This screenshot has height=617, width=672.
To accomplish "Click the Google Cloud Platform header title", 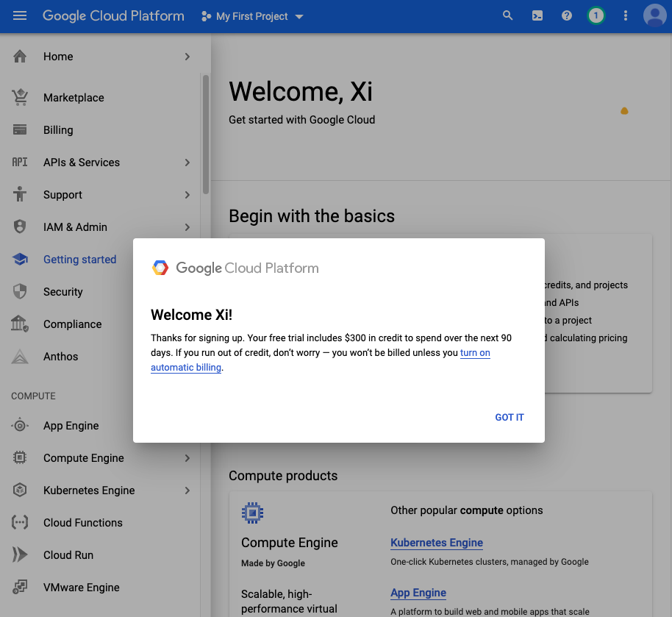I will pyautogui.click(x=113, y=16).
